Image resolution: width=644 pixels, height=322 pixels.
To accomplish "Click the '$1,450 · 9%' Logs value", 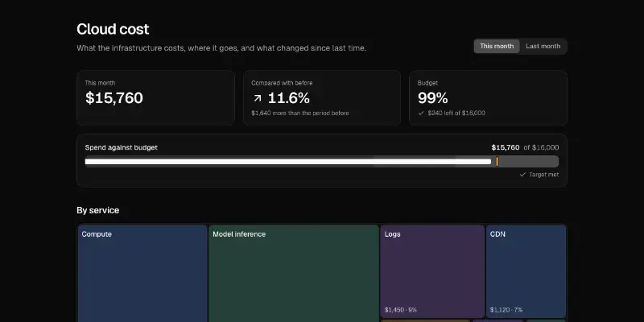I will 401,310.
